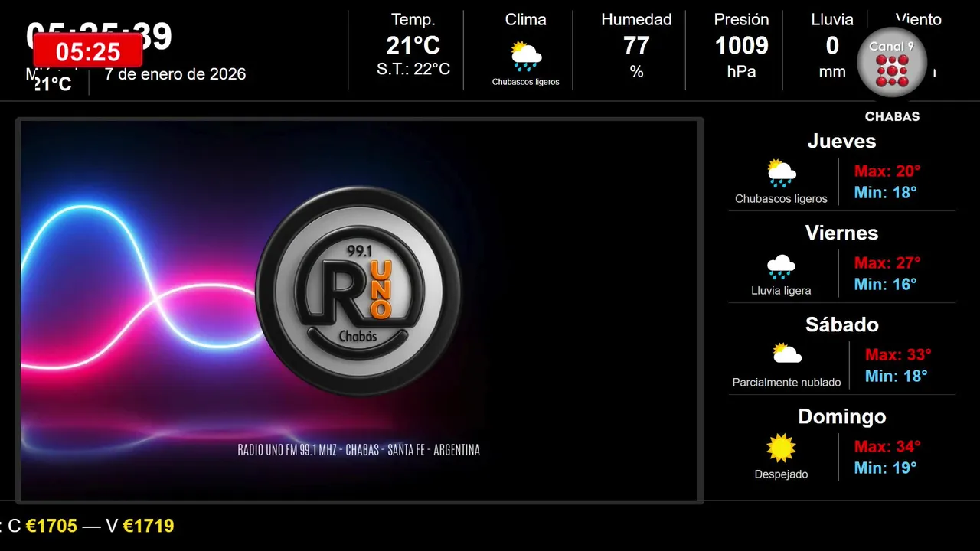The width and height of the screenshot is (980, 551).
Task: Click Jueves Min: 18° value
Action: coord(885,193)
